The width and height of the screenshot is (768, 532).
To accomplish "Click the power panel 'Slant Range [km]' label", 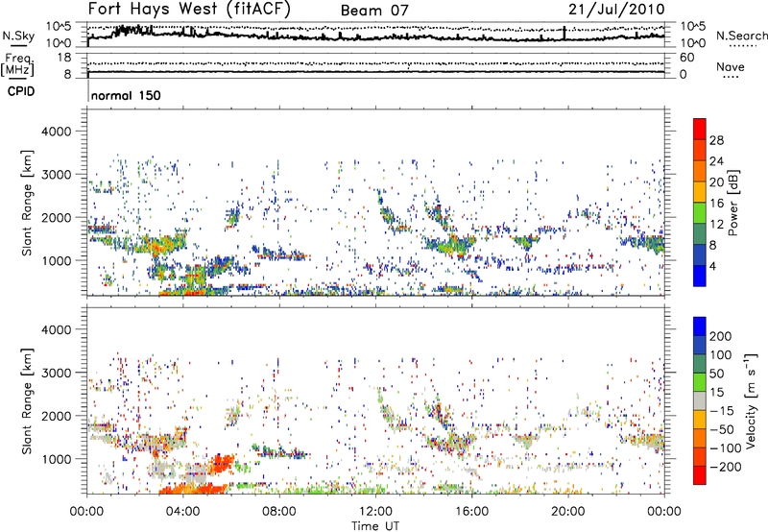I will tap(27, 203).
